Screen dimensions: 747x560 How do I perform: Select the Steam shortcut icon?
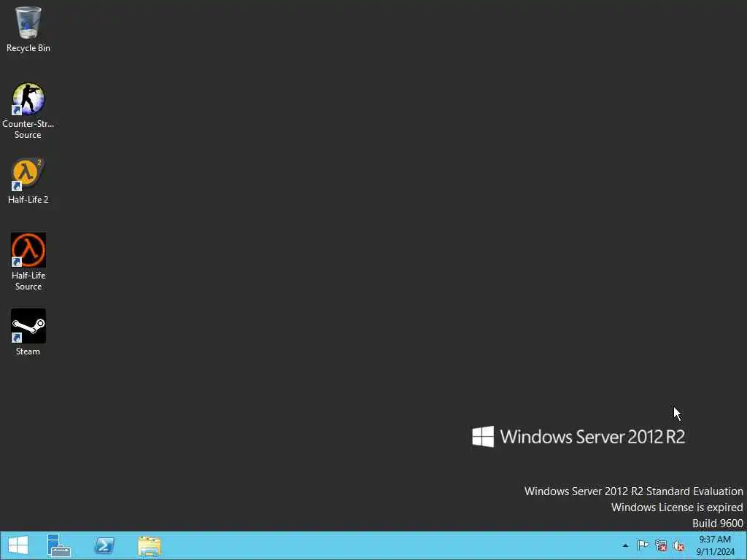[28, 326]
